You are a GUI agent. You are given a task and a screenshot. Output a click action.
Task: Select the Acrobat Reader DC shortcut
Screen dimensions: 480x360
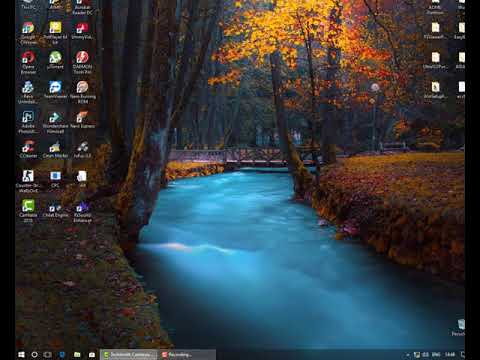[x=82, y=8]
